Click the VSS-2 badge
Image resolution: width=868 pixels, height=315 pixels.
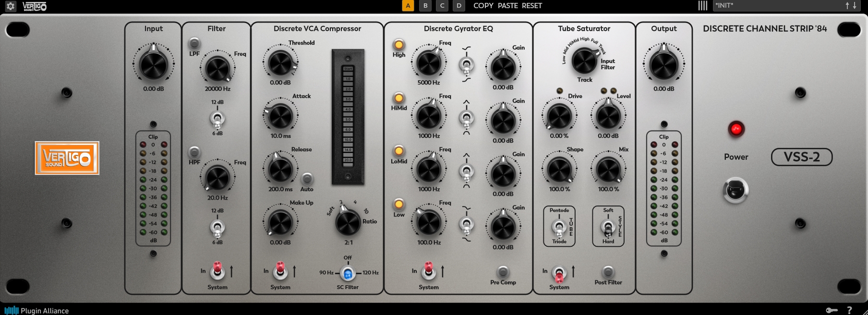pyautogui.click(x=802, y=157)
